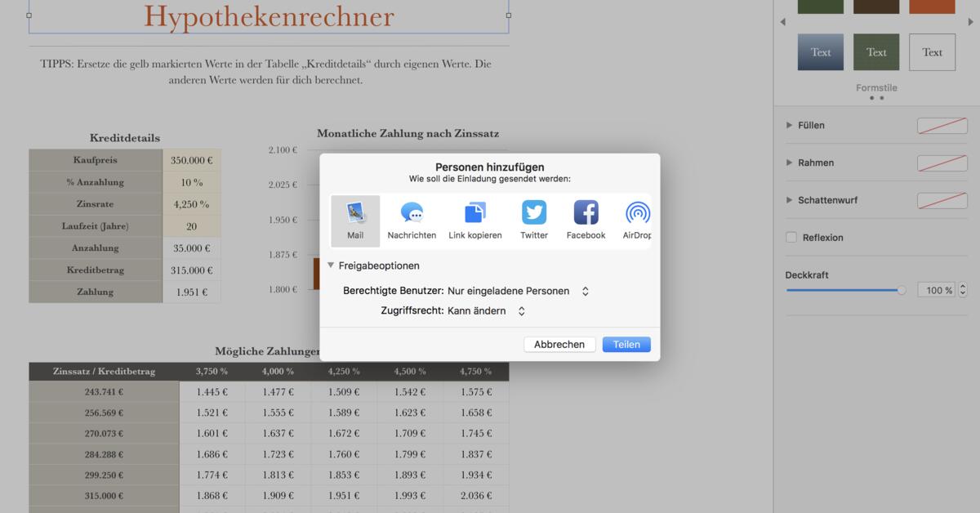Enable the Reflexion checkbox
Viewport: 980px width, 513px height.
click(x=790, y=237)
